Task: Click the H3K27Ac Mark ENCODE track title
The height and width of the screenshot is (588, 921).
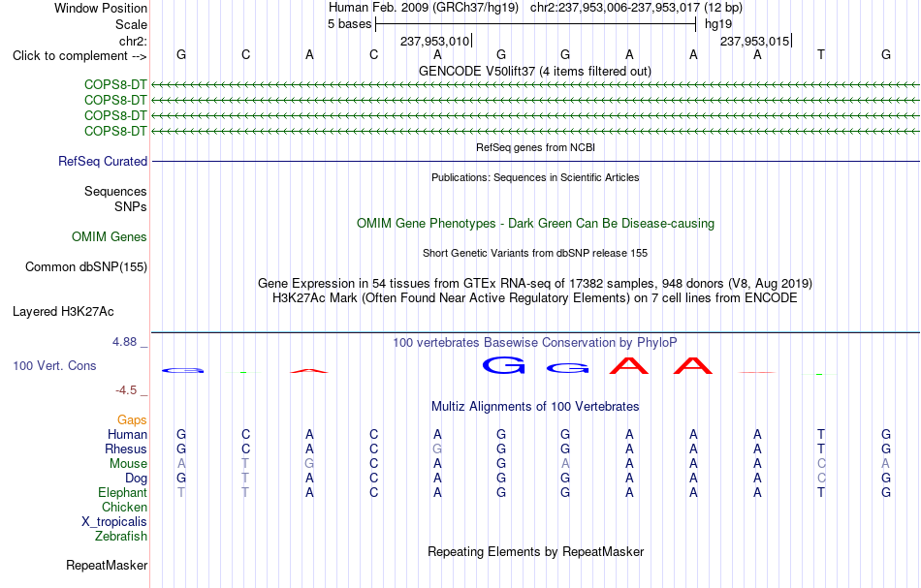Action: 535,298
